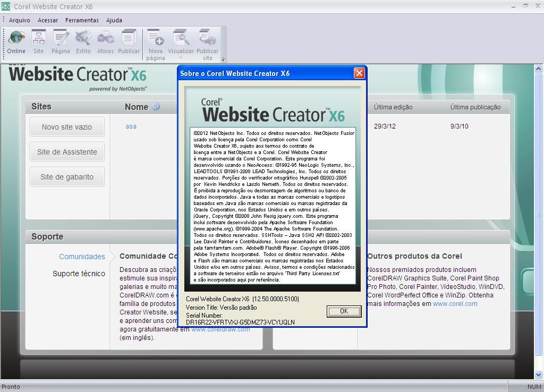
Task: Click the Publicar pages icon
Action: pos(129,38)
